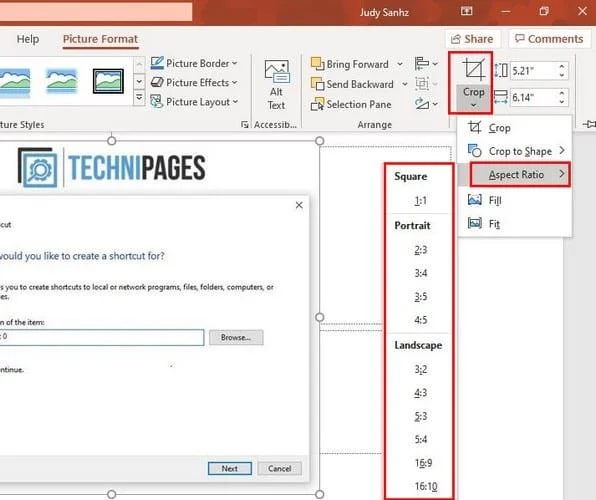The width and height of the screenshot is (596, 500).
Task: Open Picture Effects dropdown
Action: coord(194,83)
